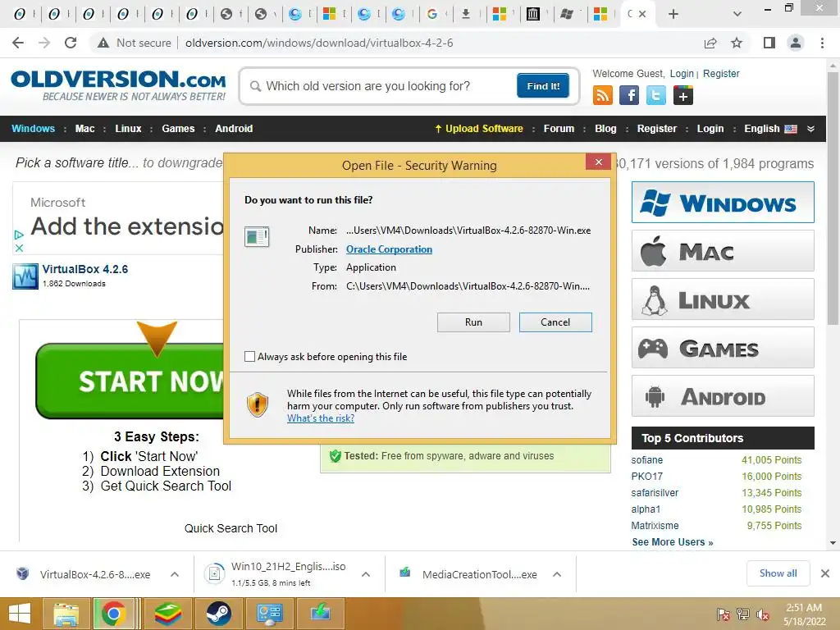Close the Security Warning dialog with red X
This screenshot has height=630, width=840.
click(x=598, y=162)
